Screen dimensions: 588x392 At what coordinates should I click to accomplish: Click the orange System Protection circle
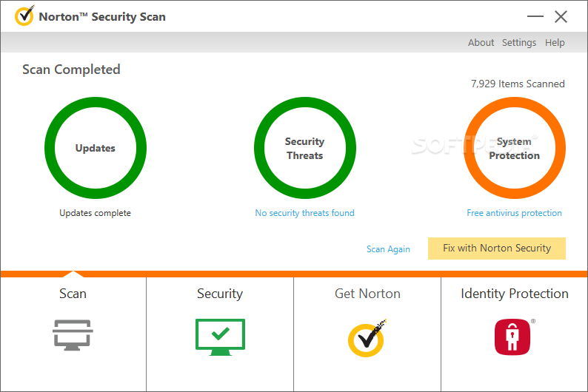click(x=514, y=148)
